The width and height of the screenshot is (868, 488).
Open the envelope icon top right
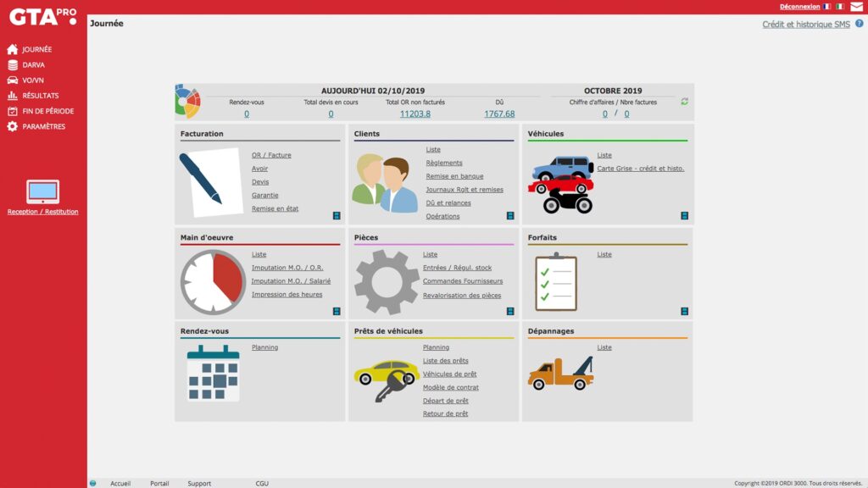tap(858, 6)
